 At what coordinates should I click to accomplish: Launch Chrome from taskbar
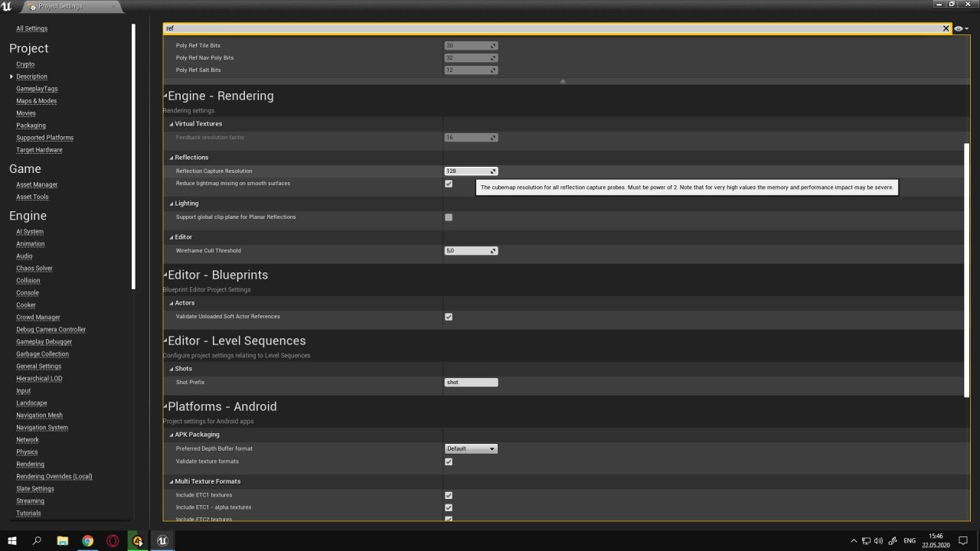coord(88,540)
